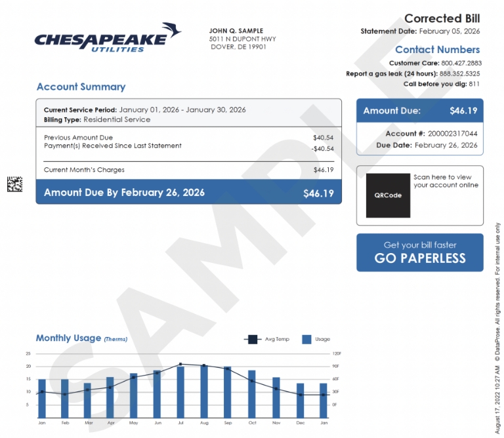Screen dimensions: 504x438
Task: Click Due Date February 26, 2026
Action: (x=427, y=145)
